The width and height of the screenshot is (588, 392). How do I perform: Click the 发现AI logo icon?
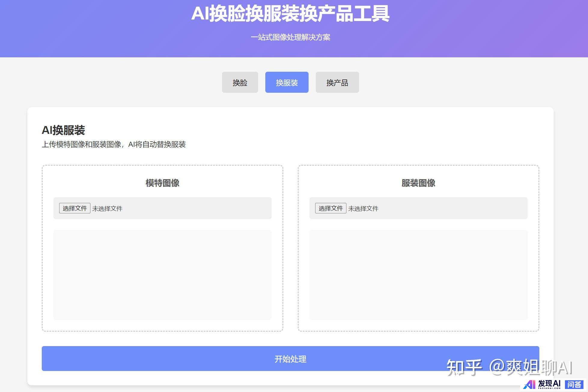pos(529,384)
